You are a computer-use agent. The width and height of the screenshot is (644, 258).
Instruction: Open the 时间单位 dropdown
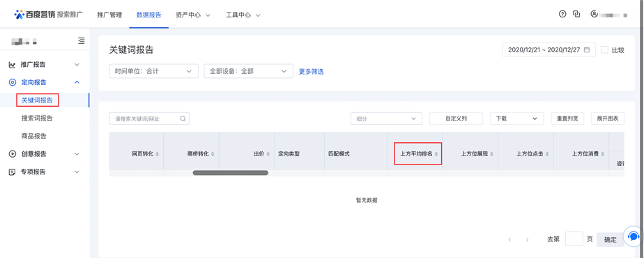153,71
